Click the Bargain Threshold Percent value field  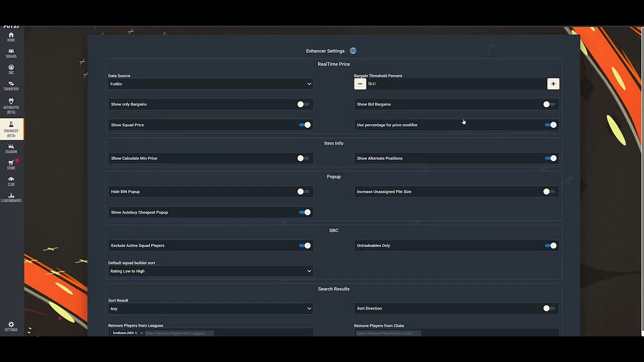pyautogui.click(x=456, y=84)
